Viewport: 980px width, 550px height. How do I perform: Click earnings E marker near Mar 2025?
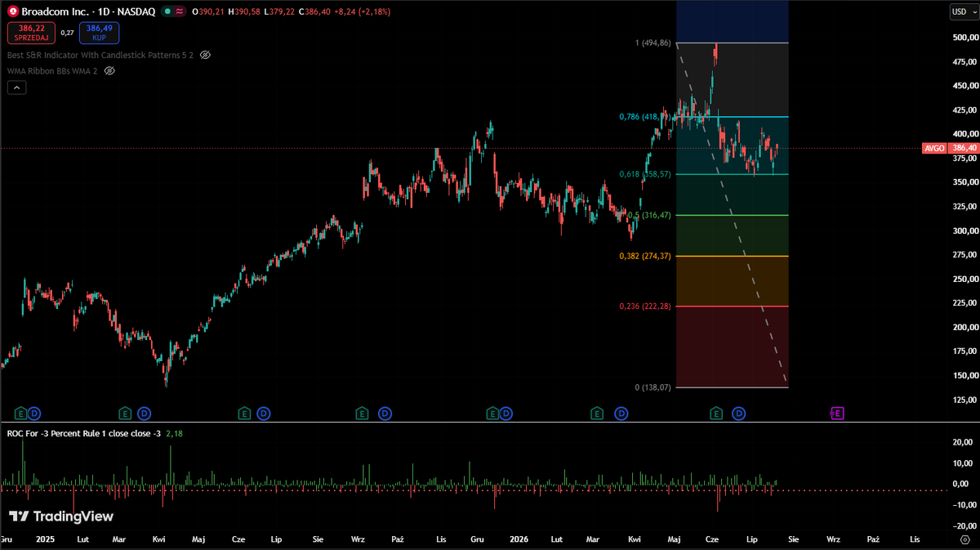coord(125,414)
